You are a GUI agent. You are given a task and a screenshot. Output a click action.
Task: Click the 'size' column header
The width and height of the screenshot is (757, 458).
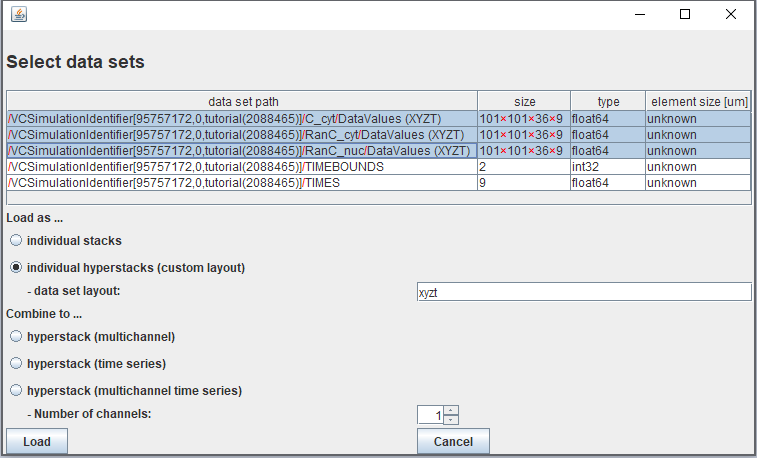[x=524, y=101]
